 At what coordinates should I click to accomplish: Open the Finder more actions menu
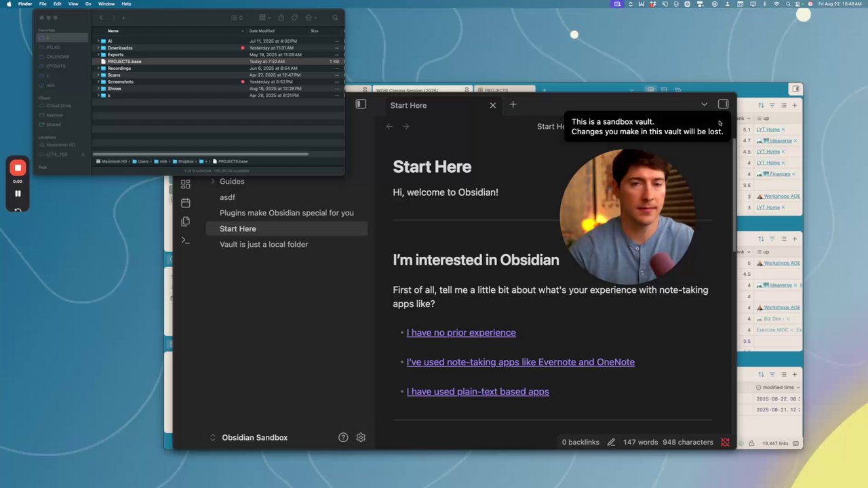[x=311, y=18]
